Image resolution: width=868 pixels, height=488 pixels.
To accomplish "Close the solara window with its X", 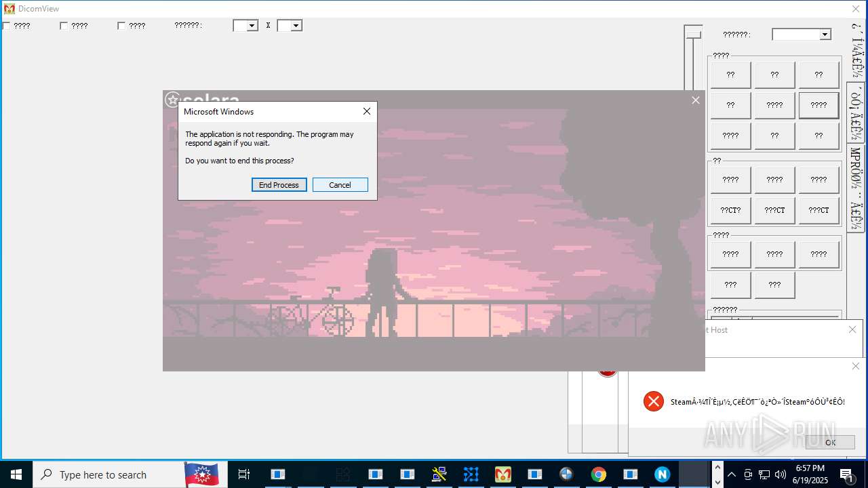I will click(x=695, y=100).
